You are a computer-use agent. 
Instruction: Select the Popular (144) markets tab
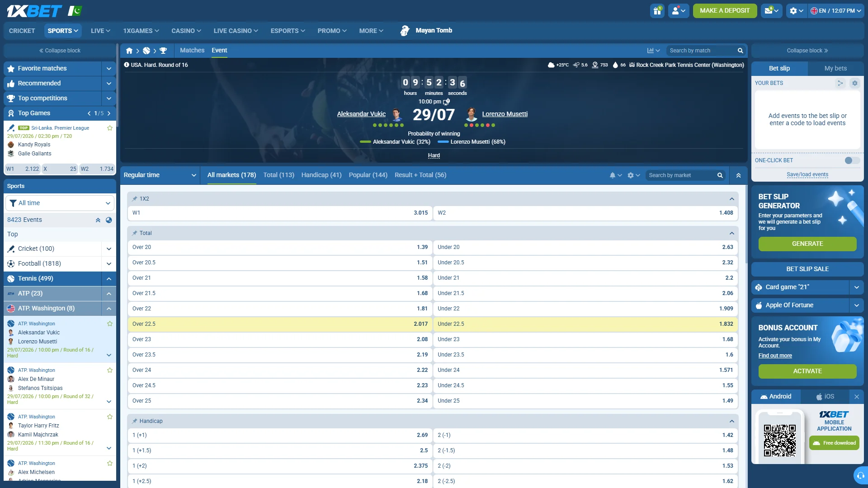(x=368, y=175)
